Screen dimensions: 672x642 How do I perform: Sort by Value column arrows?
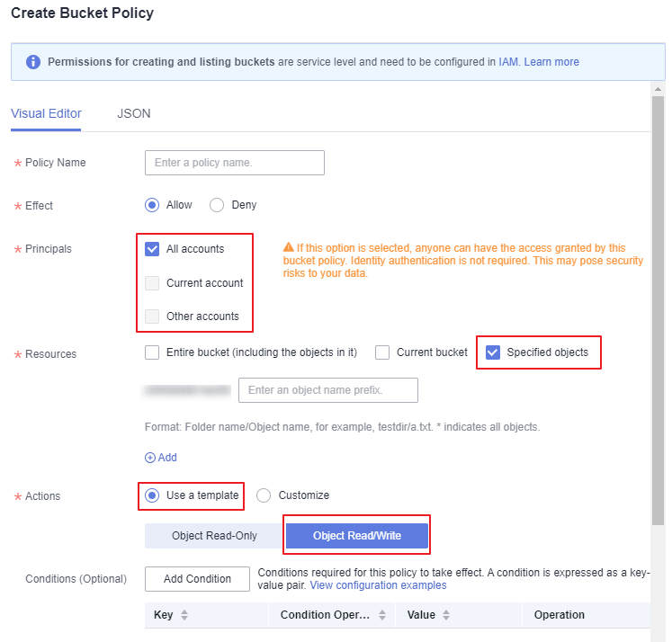446,615
